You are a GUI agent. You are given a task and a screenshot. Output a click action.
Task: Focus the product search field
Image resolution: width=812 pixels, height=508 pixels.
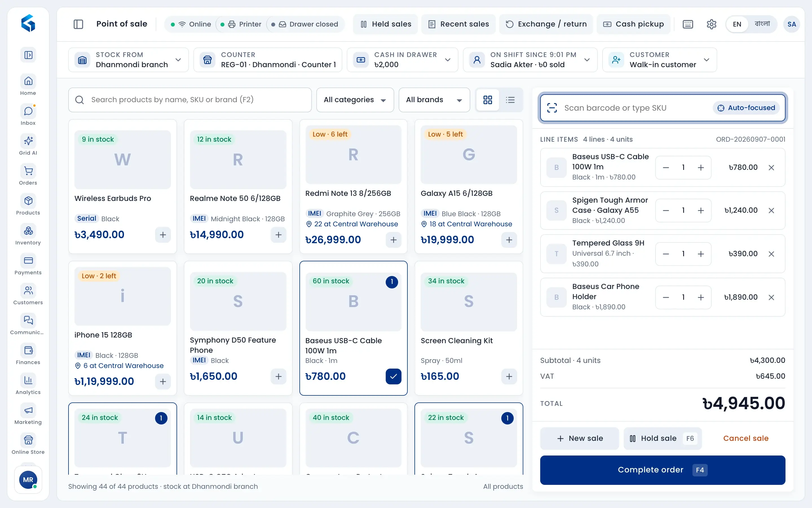(x=190, y=100)
